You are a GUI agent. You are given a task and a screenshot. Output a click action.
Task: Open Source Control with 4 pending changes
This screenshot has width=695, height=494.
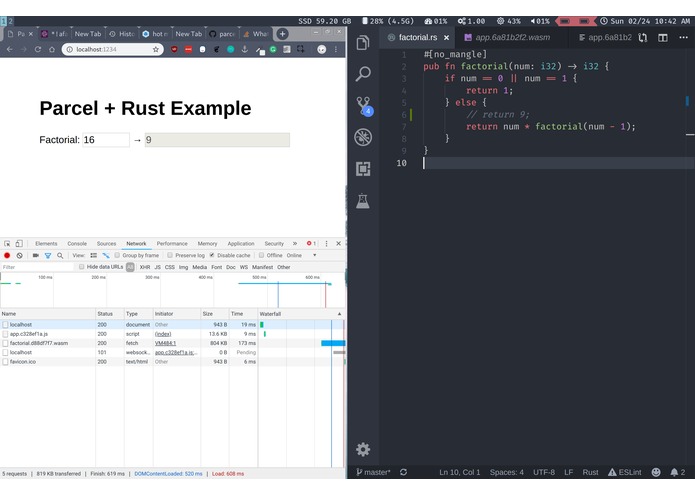click(x=363, y=106)
